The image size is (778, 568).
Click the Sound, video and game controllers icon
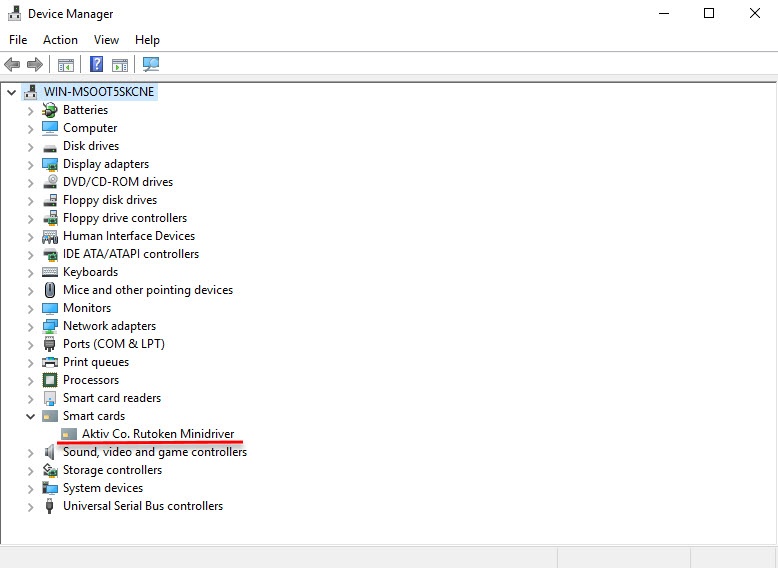coord(49,452)
